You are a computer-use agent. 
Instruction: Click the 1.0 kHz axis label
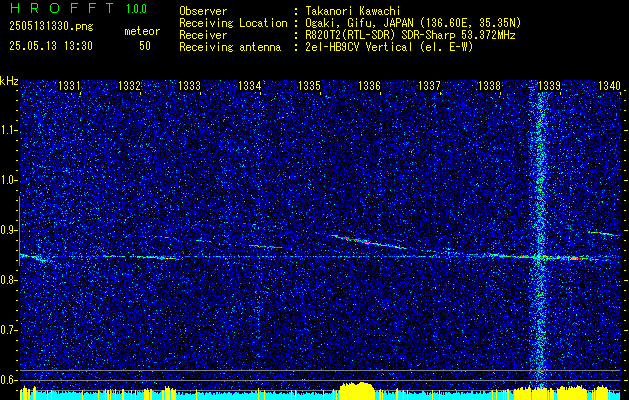click(8, 181)
